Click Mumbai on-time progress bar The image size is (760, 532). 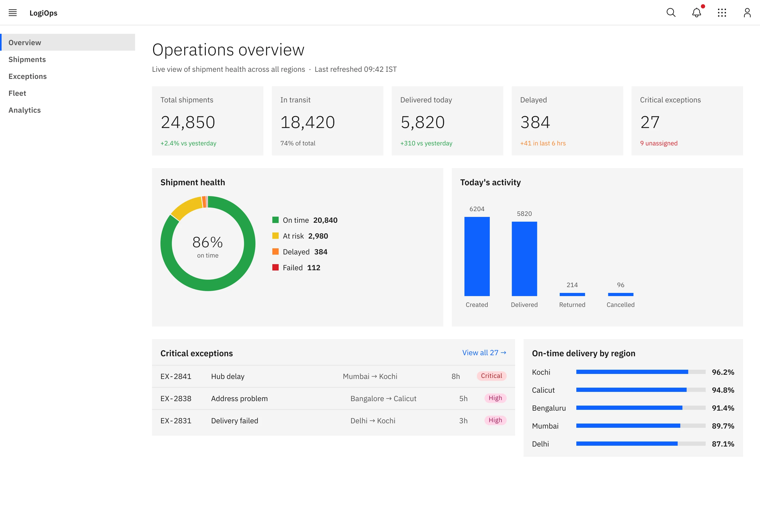click(x=641, y=426)
